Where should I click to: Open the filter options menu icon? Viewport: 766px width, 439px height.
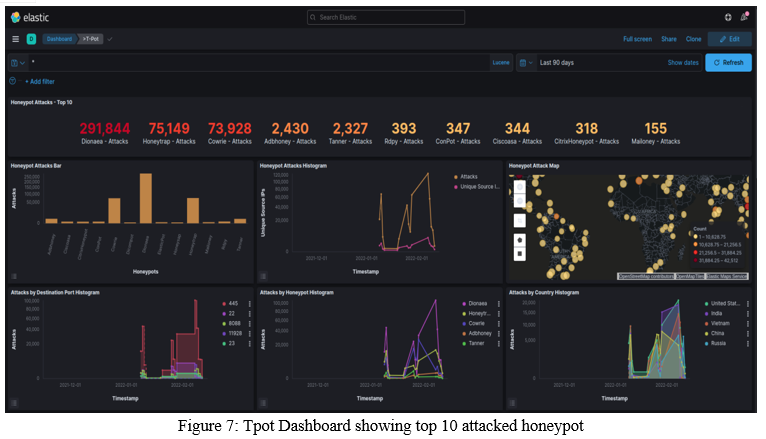click(x=13, y=81)
